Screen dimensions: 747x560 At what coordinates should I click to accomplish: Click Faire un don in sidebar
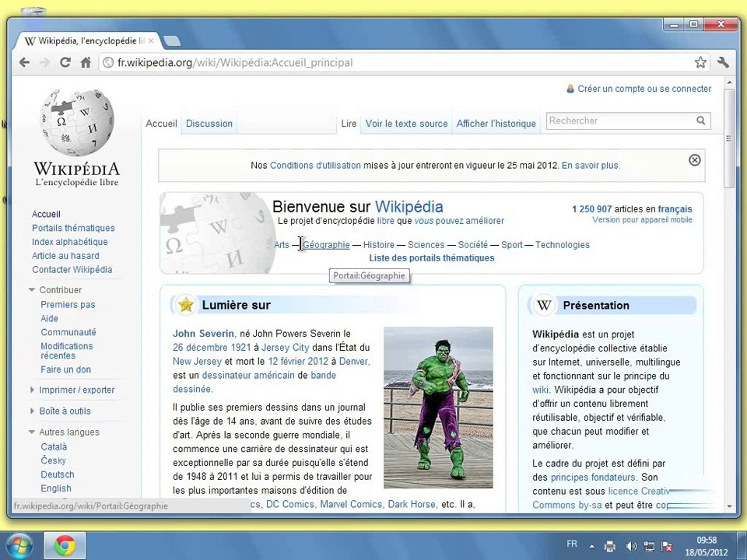coord(65,369)
